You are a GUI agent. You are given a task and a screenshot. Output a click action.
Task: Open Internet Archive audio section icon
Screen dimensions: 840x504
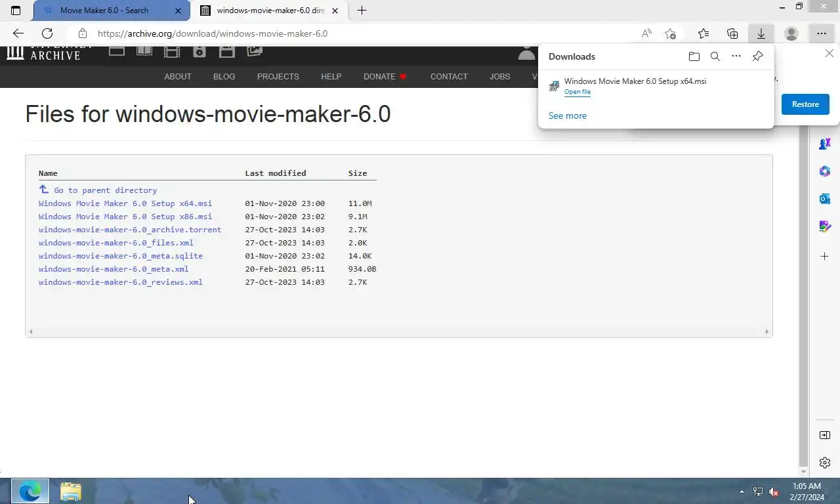[x=199, y=51]
